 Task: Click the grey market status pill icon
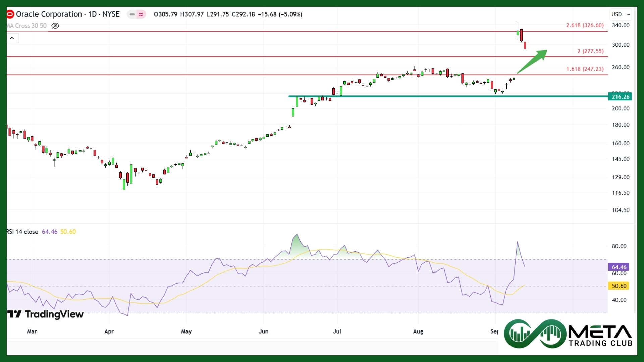point(132,14)
